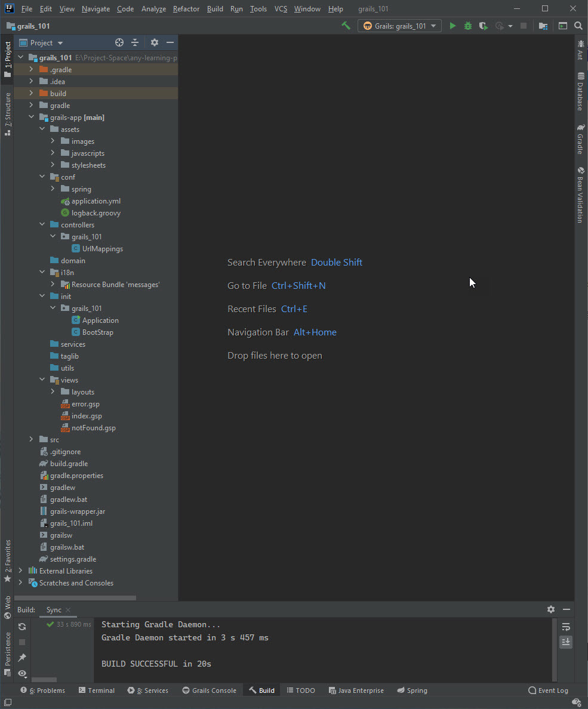Open the run configuration dropdown

click(x=399, y=26)
